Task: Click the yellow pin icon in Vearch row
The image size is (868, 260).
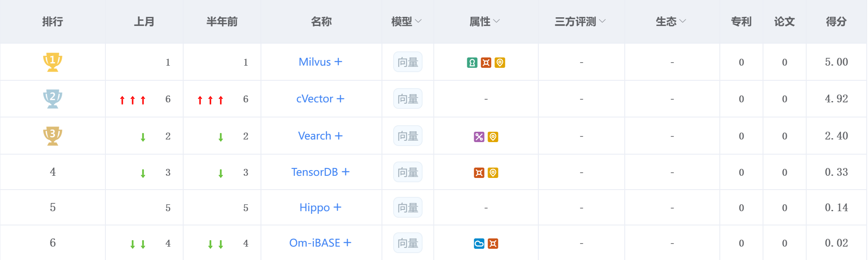Action: pos(493,136)
